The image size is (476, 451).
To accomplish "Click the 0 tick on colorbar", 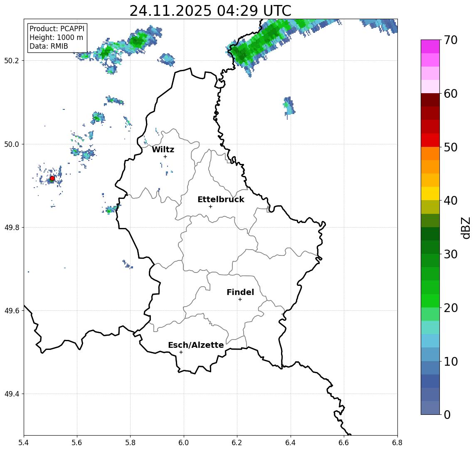I will 447,414.
